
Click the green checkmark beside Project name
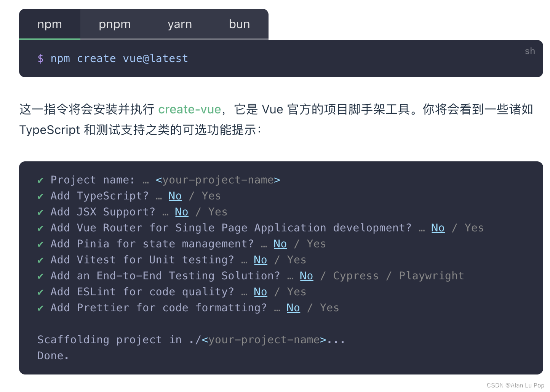[x=40, y=180]
